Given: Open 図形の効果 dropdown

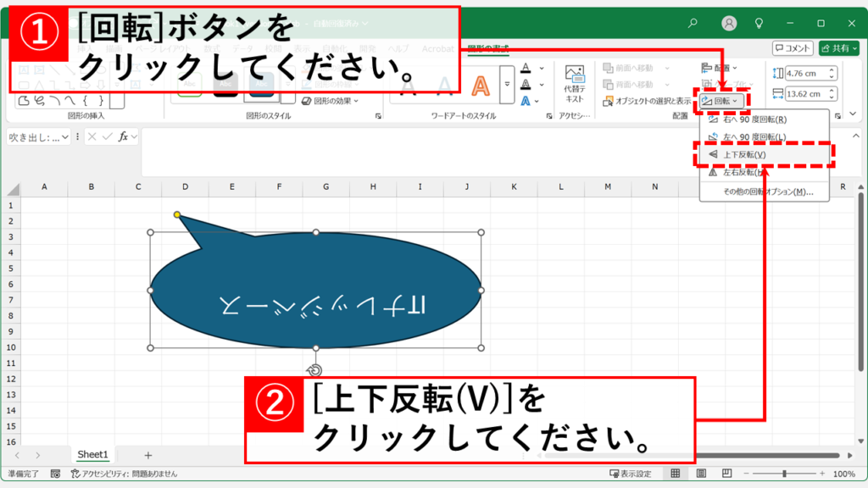Looking at the screenshot, I should pos(331,101).
